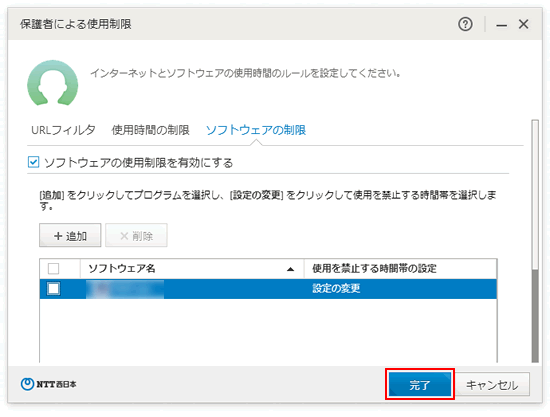Click the NTT西日本 logo
The image size is (550, 417).
point(48,384)
